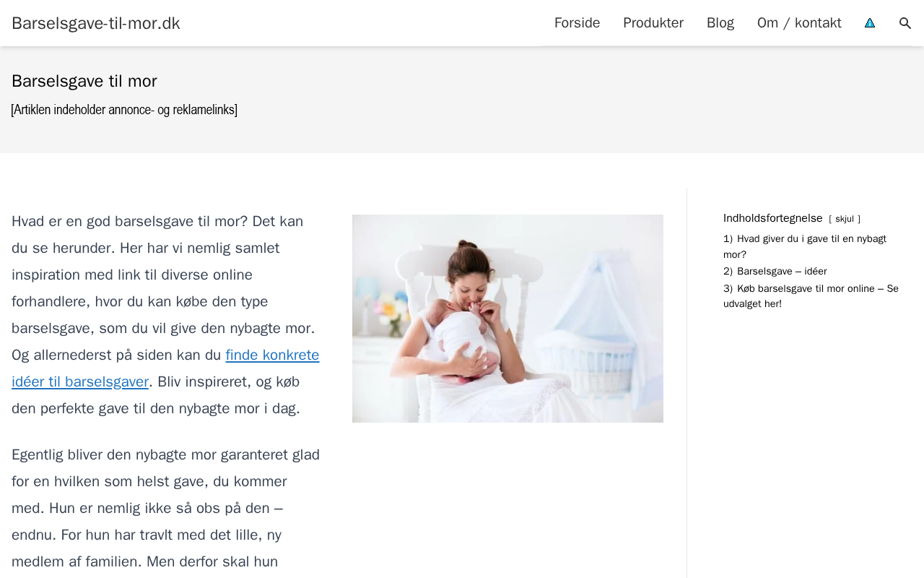Open the Forside menu item
Image resolution: width=924 pixels, height=578 pixels.
pos(577,23)
